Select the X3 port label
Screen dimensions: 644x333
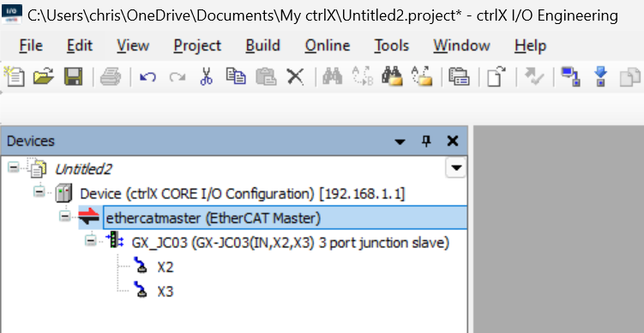click(x=166, y=292)
